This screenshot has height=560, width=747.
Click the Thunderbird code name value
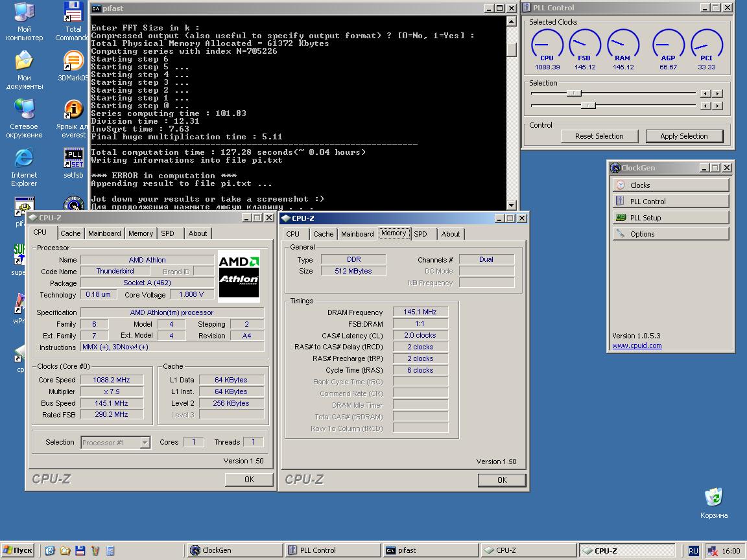pos(115,271)
